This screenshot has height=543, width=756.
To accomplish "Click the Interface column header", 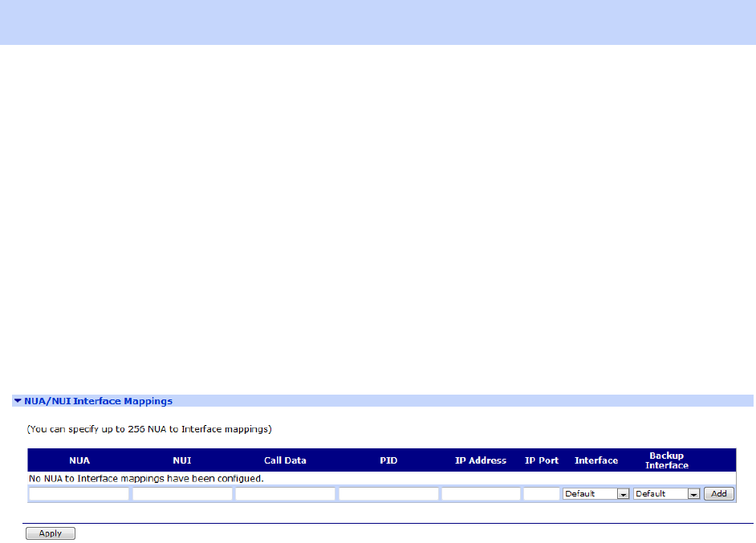I will 596,460.
